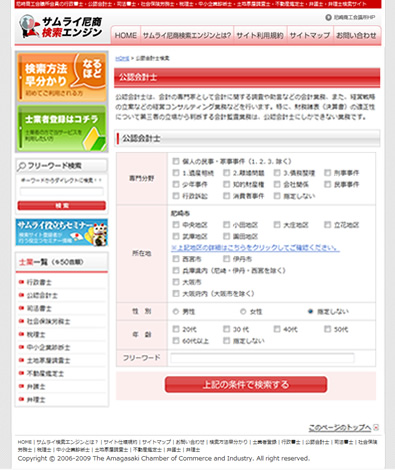Viewport: 395px width, 470px height.
Task: Check the 立花地区 checkbox
Action: [328, 225]
